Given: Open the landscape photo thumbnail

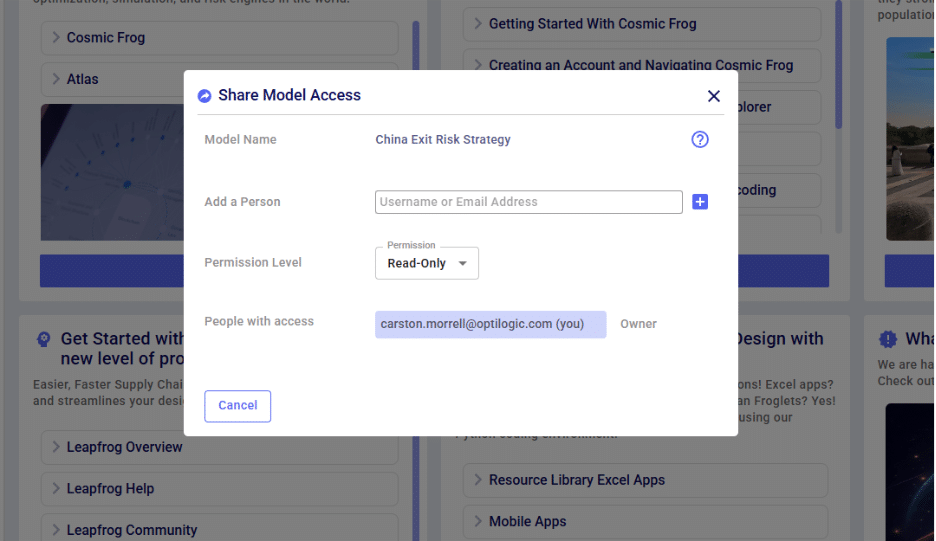Looking at the screenshot, I should (910, 139).
